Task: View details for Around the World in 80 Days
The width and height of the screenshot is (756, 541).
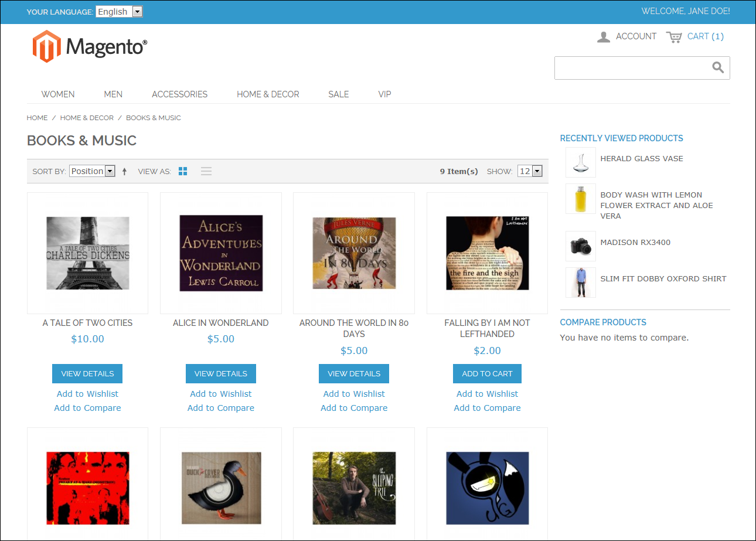Action: [354, 373]
